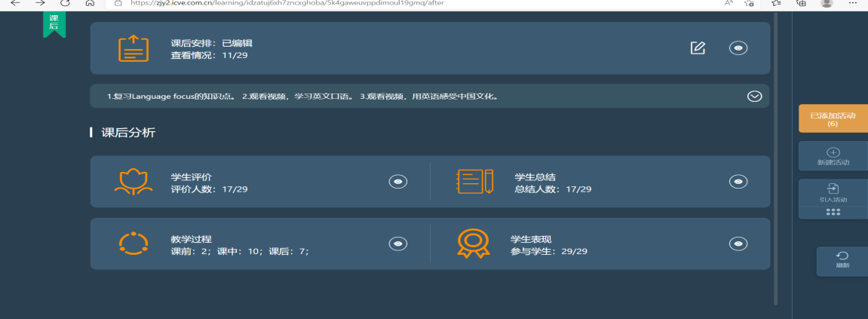Image resolution: width=868 pixels, height=319 pixels.
Task: Reload the page with browser refresh icon
Action: (x=65, y=3)
